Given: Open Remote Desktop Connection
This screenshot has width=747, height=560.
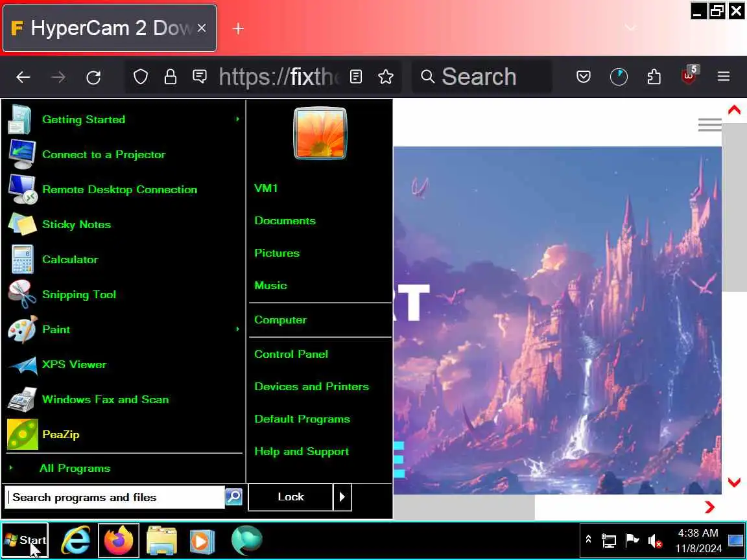Looking at the screenshot, I should pyautogui.click(x=123, y=189).
